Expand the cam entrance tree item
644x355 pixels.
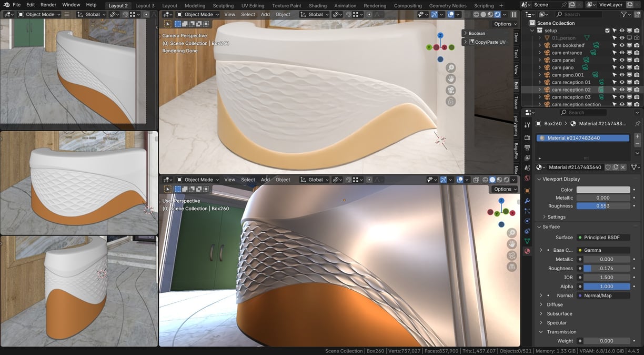click(539, 53)
